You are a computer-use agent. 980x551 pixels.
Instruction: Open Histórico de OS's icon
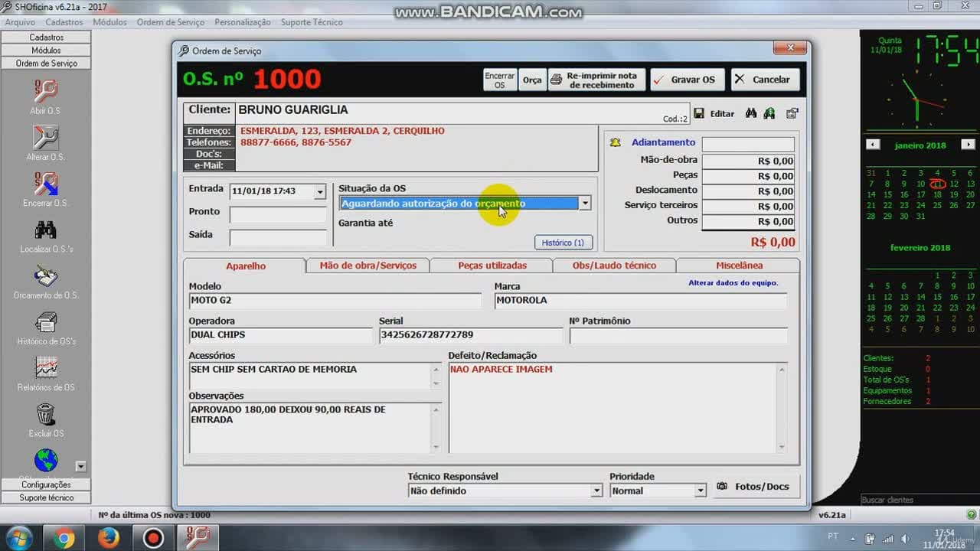[x=45, y=322]
